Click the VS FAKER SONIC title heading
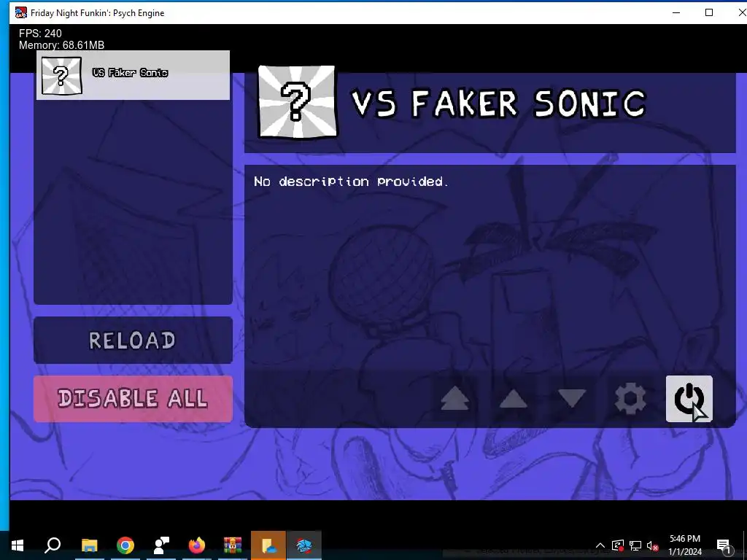 [x=499, y=103]
